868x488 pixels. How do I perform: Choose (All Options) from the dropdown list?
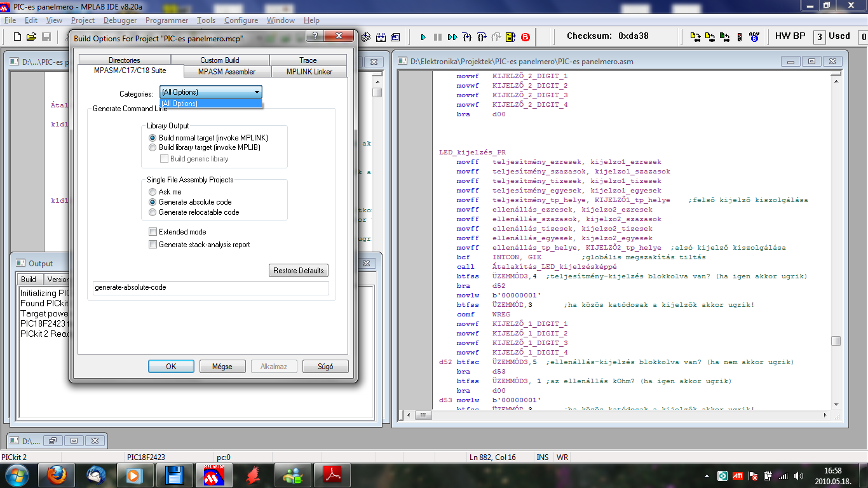[x=211, y=104]
